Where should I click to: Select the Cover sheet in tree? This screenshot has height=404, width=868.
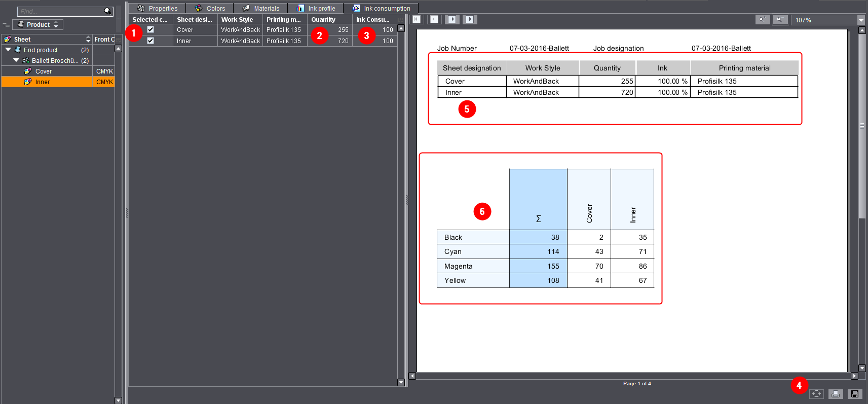pos(44,71)
